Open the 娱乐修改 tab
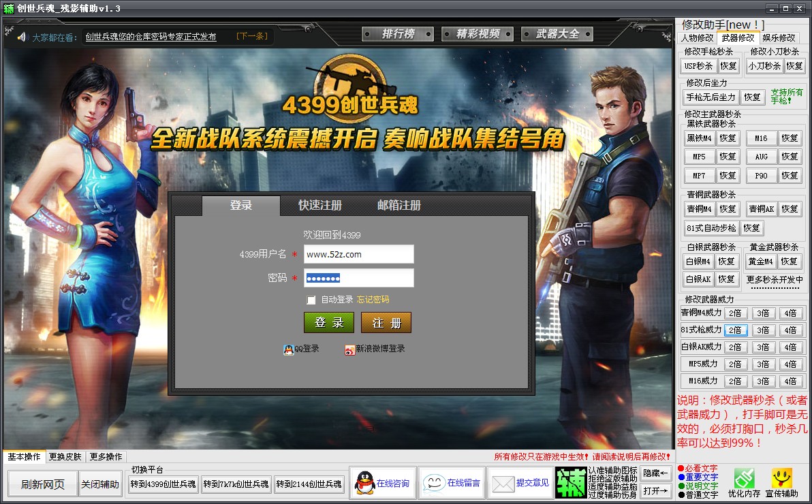The image size is (812, 504). click(779, 38)
